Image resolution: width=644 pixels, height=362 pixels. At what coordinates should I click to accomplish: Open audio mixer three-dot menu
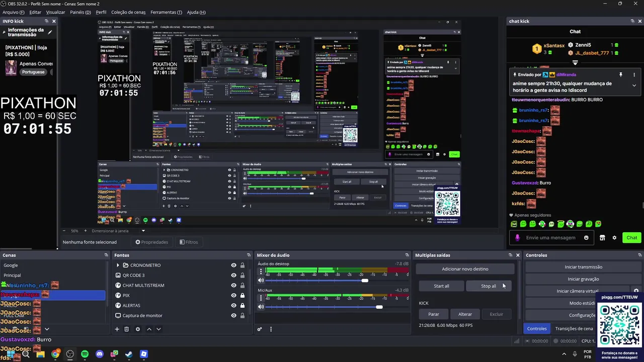pyautogui.click(x=271, y=329)
